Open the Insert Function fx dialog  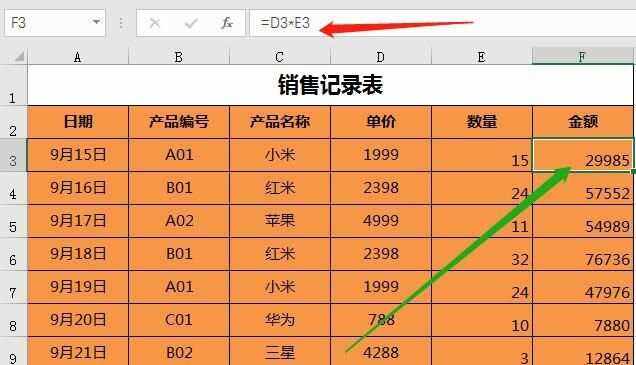(x=227, y=23)
